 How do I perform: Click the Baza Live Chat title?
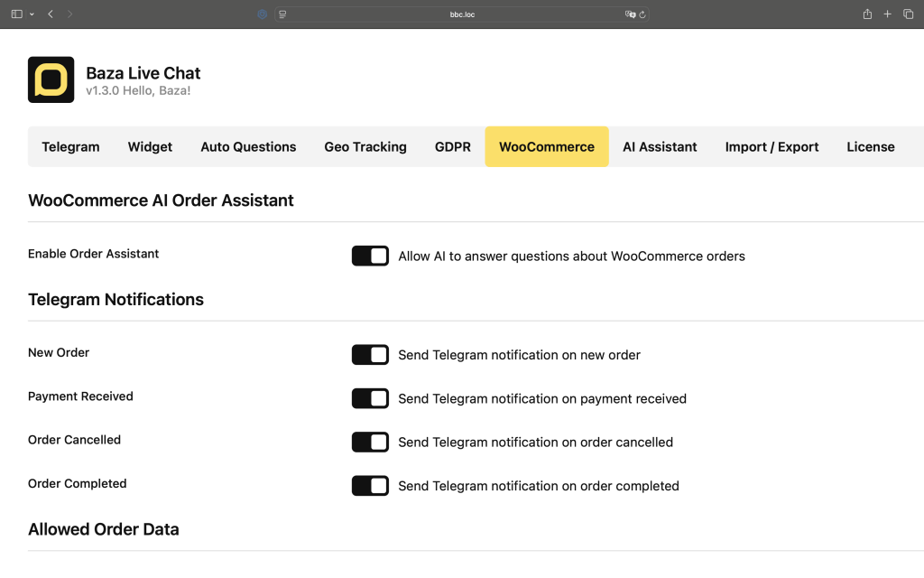click(x=143, y=73)
